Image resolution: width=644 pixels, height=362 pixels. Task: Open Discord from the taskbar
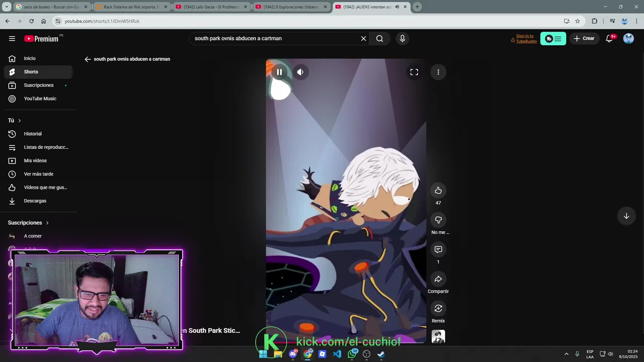pos(293,354)
